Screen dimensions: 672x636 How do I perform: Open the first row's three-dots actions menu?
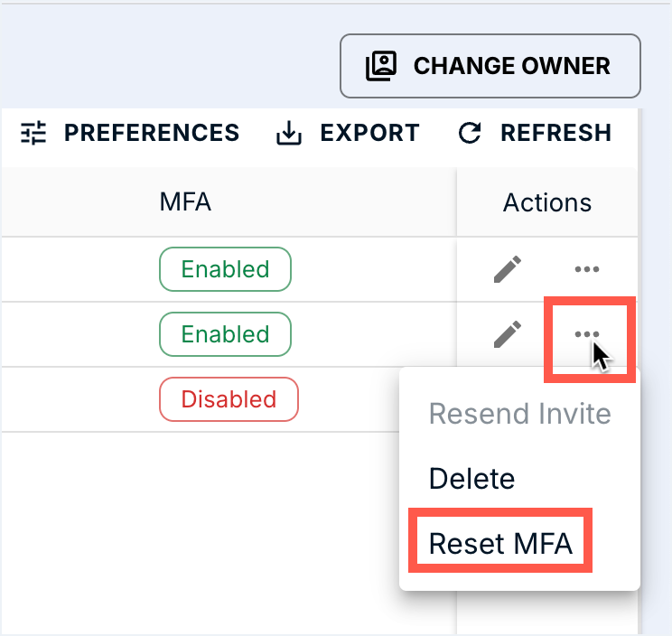click(x=587, y=269)
